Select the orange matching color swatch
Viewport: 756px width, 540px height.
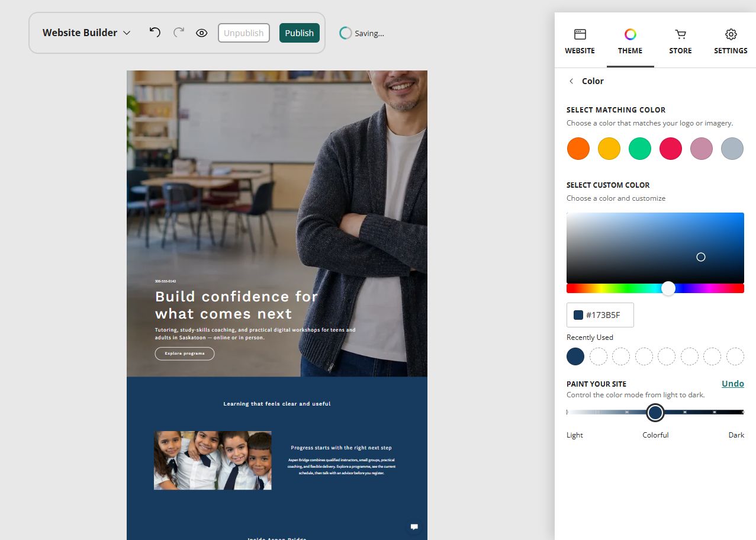578,149
